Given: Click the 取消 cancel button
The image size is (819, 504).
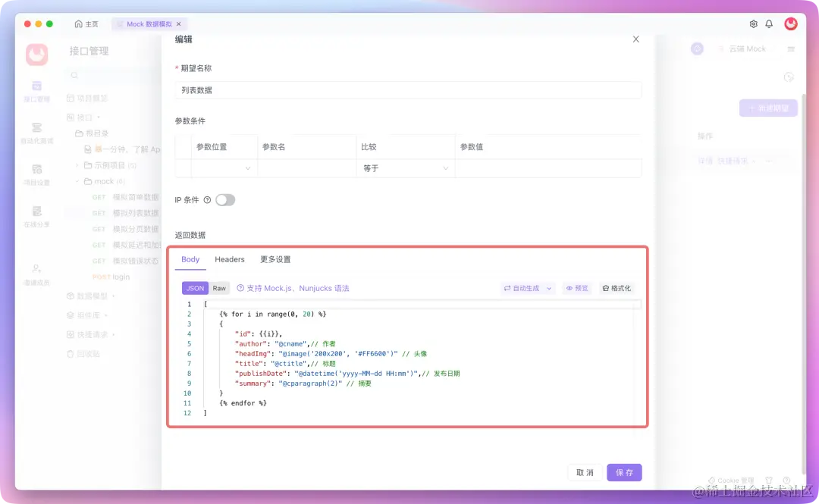Looking at the screenshot, I should click(x=585, y=473).
